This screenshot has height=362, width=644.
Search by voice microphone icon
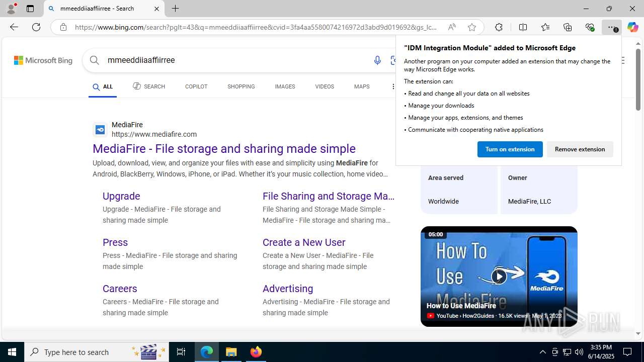coord(377,60)
